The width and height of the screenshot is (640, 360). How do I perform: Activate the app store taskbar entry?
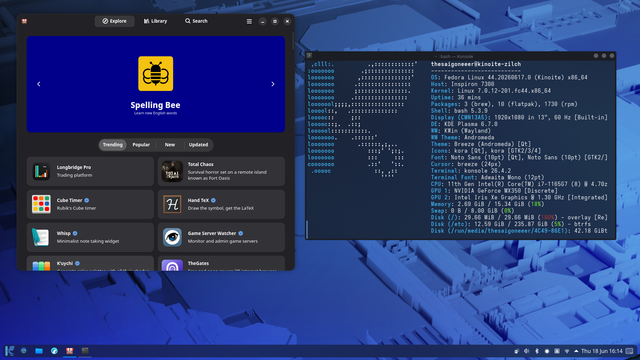(69, 351)
